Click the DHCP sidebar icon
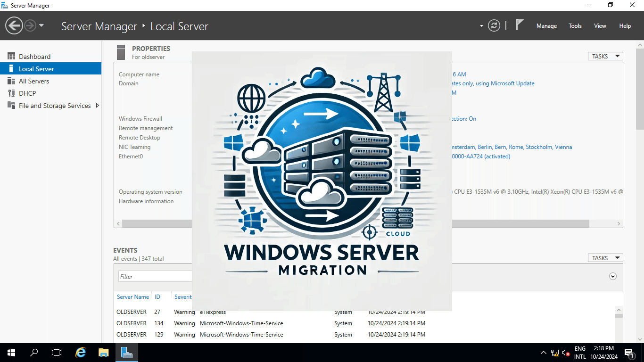The image size is (644, 362). [11, 93]
